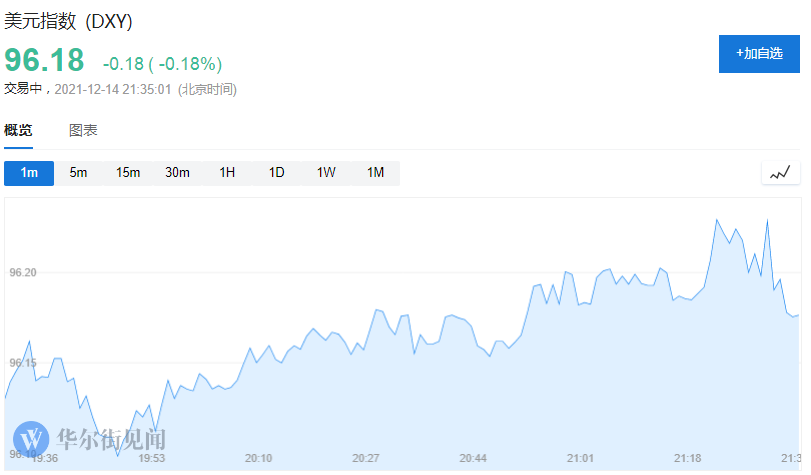The width and height of the screenshot is (811, 475).
Task: Open the 图表 chart tab
Action: (x=83, y=130)
